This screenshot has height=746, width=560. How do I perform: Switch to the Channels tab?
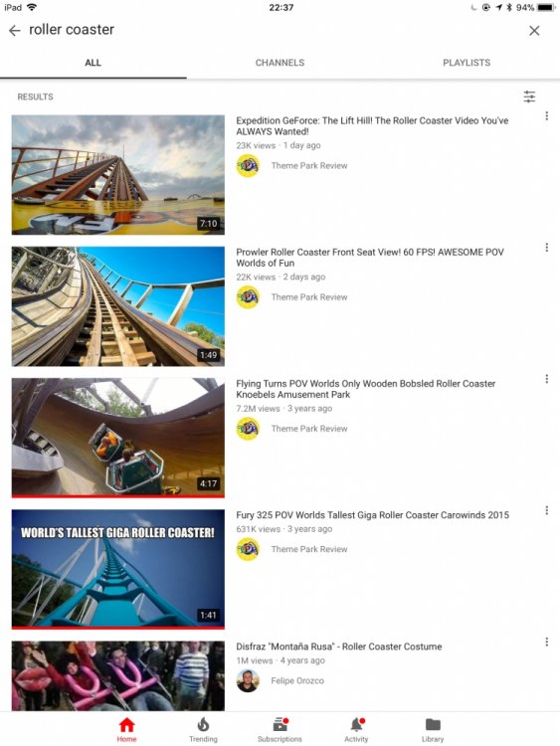point(280,63)
